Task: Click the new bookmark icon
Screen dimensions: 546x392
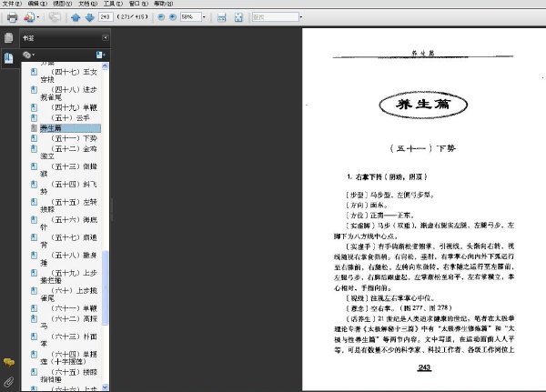Action: pos(101,55)
